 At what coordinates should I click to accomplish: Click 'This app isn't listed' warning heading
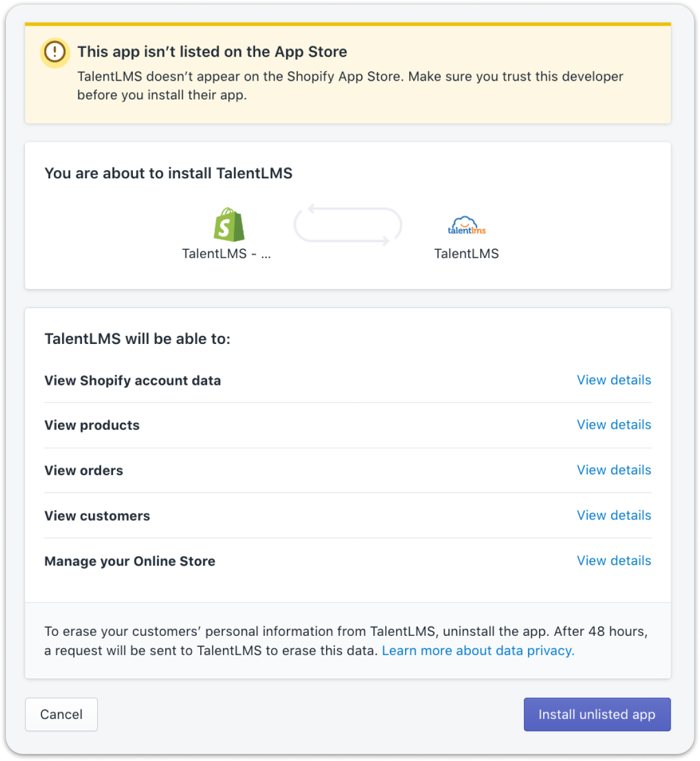point(212,51)
